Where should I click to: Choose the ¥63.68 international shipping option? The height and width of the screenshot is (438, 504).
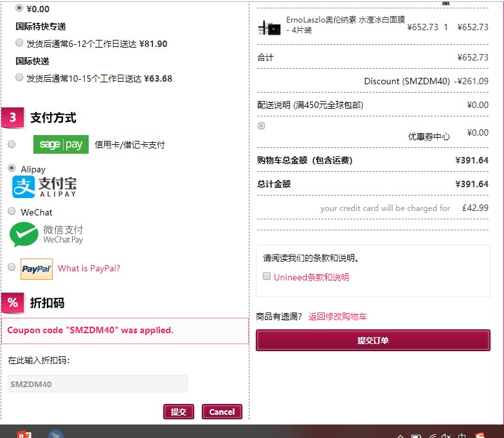click(x=19, y=77)
